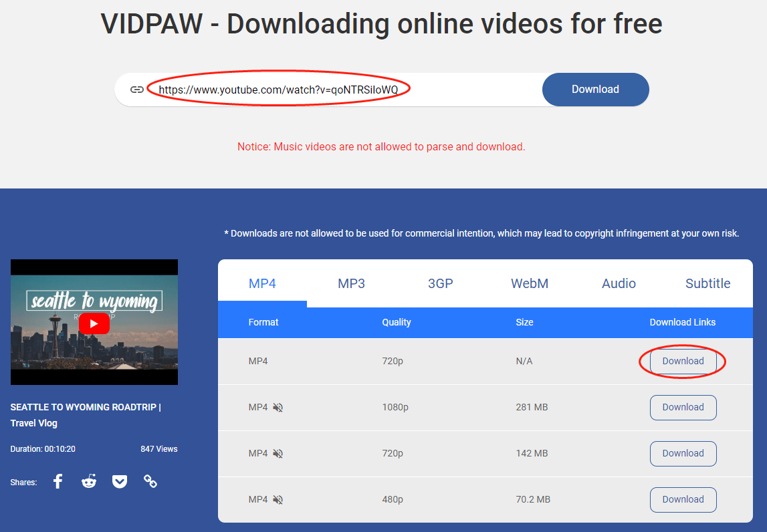Click the big blue Download button beside URL

point(595,90)
